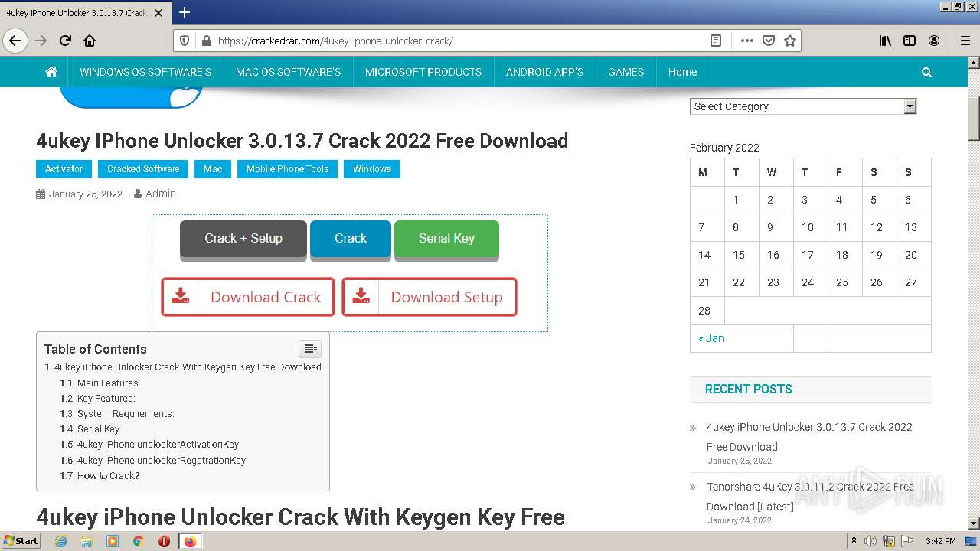This screenshot has width=980, height=551.
Task: Click the Firefox taskbar icon
Action: pyautogui.click(x=190, y=541)
